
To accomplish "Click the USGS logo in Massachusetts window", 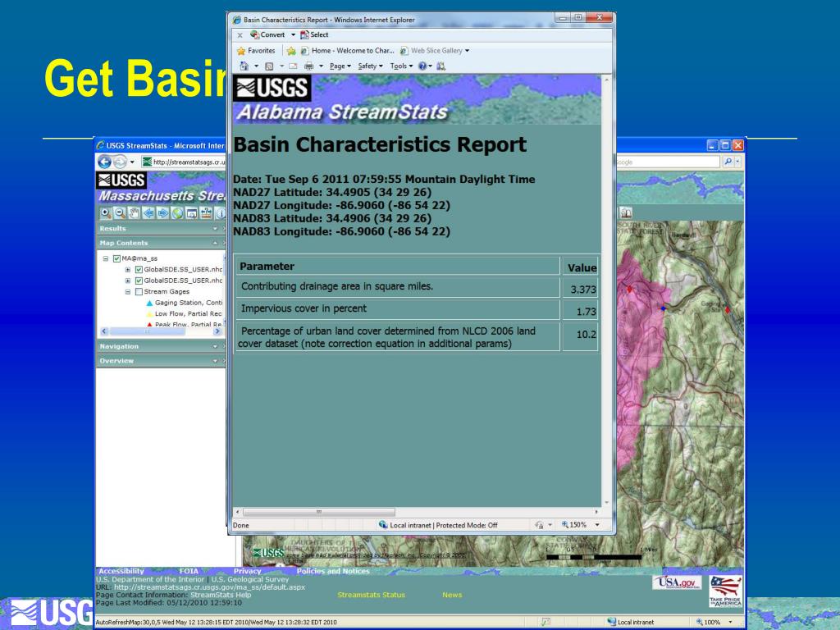I will click(x=121, y=180).
